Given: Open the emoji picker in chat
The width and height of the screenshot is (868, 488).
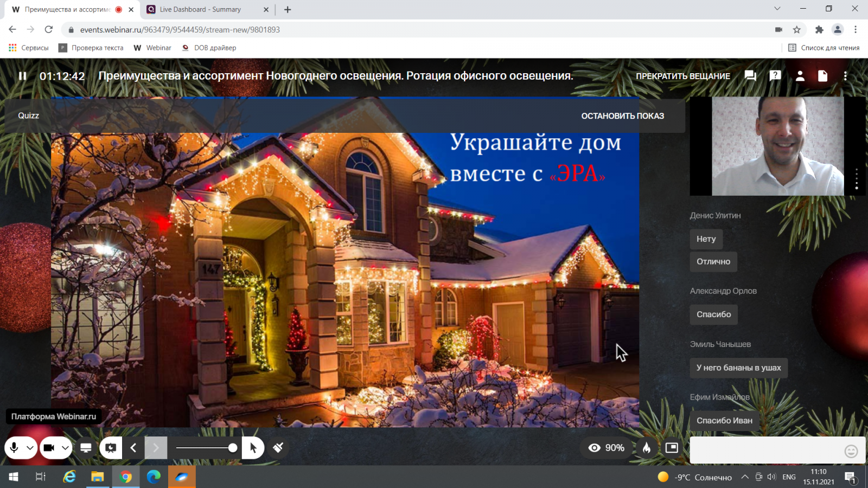Looking at the screenshot, I should (851, 451).
